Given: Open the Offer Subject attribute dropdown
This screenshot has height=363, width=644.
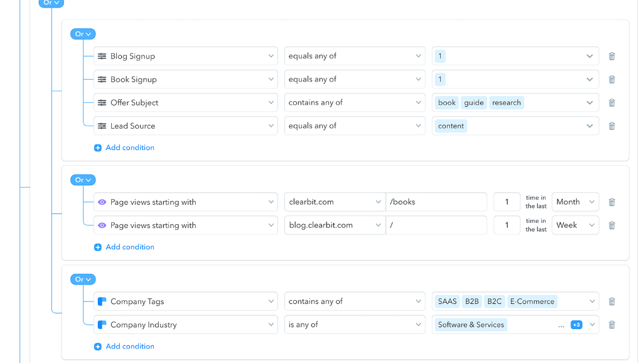Looking at the screenshot, I should point(185,103).
